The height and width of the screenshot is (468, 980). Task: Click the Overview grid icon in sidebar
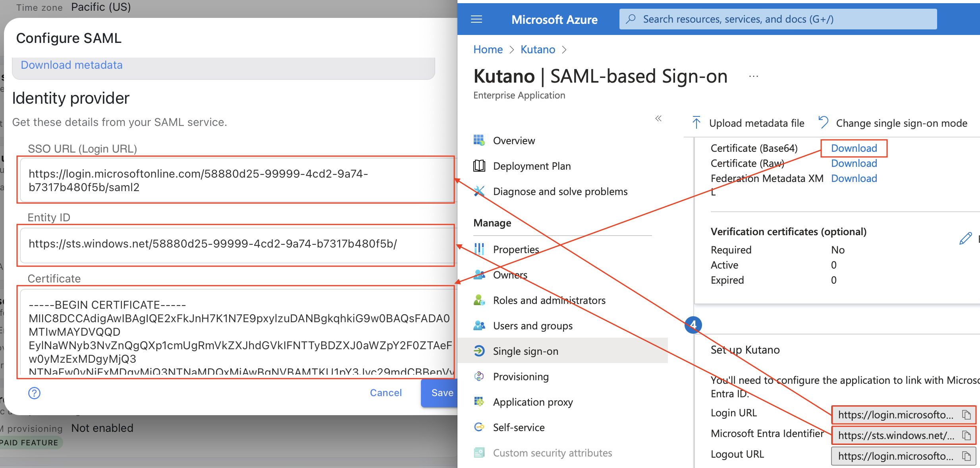[x=479, y=140]
